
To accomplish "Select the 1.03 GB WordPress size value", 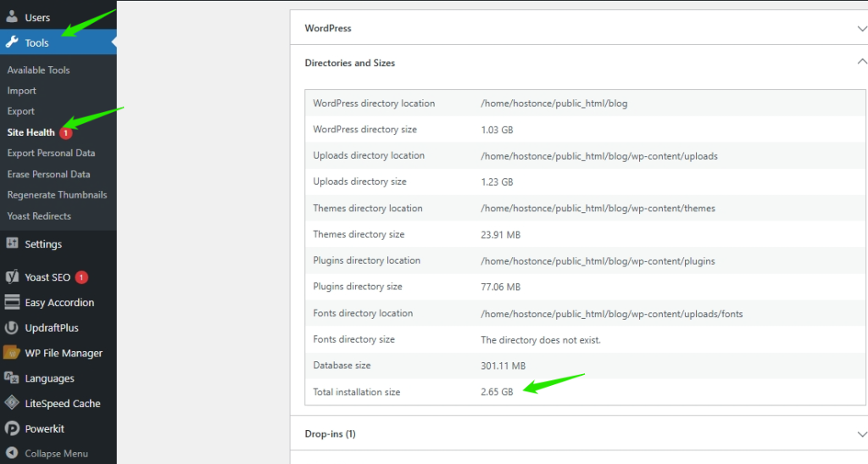I will (497, 130).
